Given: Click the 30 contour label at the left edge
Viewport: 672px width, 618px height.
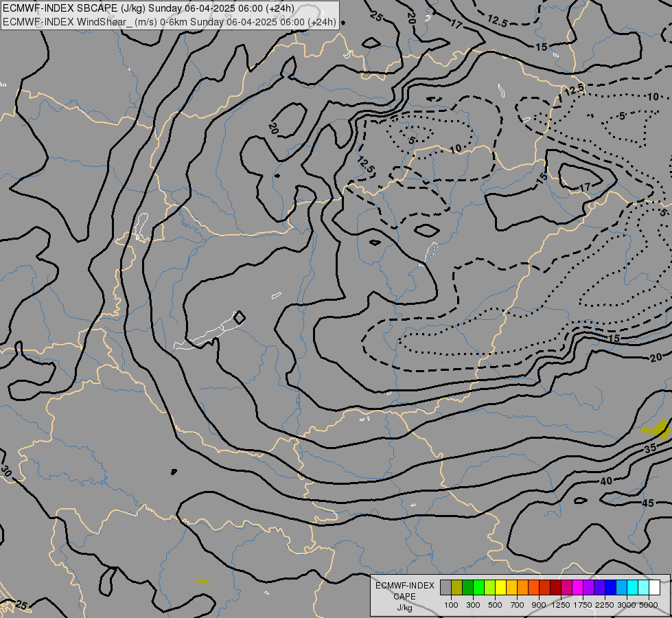Looking at the screenshot, I should (x=6, y=470).
